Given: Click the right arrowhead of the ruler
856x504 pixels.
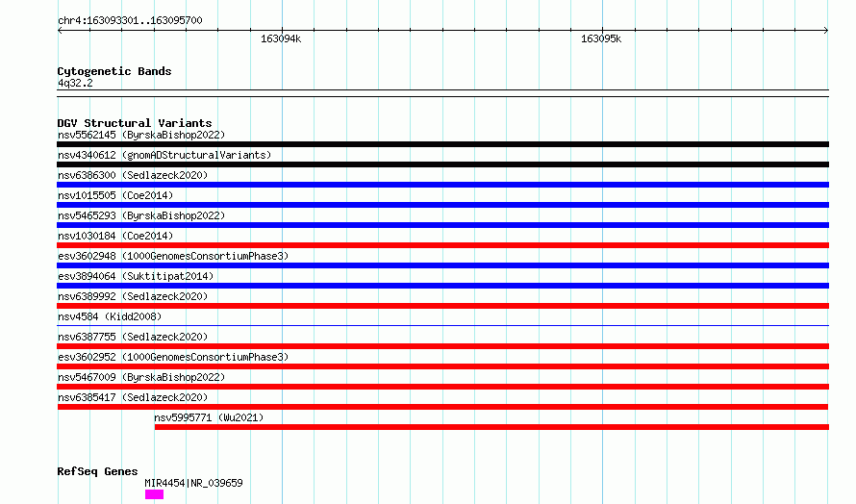Looking at the screenshot, I should [826, 31].
